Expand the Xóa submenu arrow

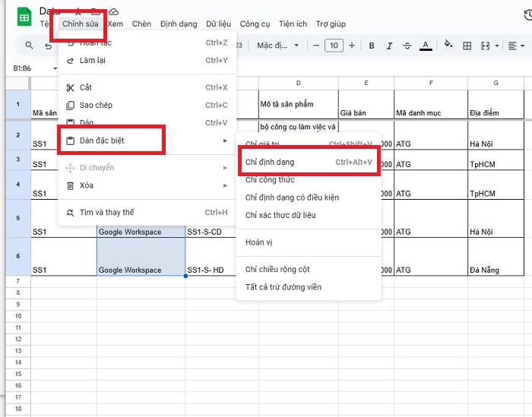point(225,185)
